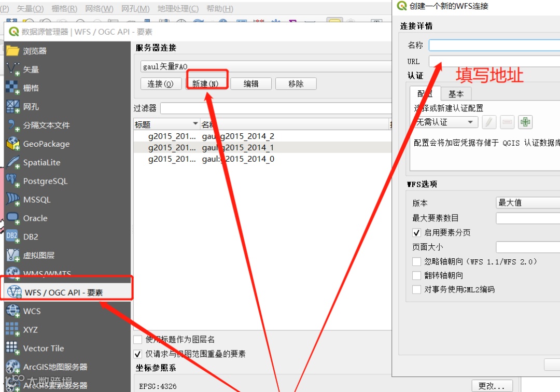Select the Mesh (网孔) source icon
The width and height of the screenshot is (560, 392).
coord(13,106)
